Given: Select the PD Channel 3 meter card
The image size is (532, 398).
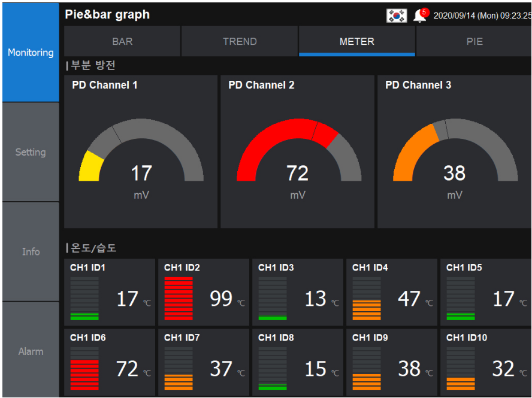Looking at the screenshot, I should point(454,151).
